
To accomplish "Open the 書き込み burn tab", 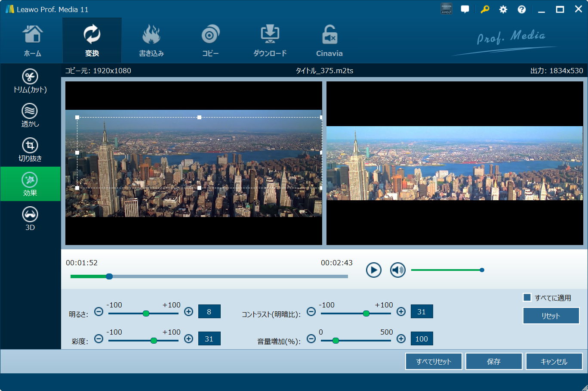I will point(151,41).
